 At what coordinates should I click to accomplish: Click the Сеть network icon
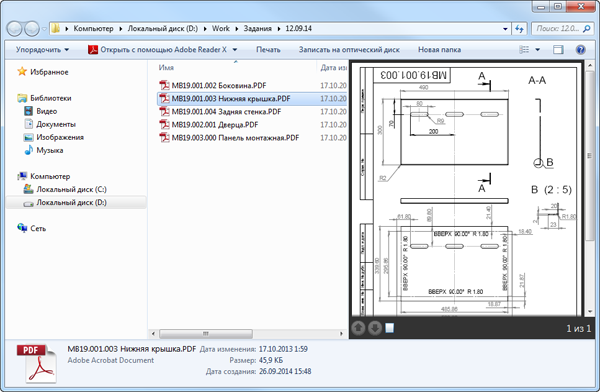(x=22, y=228)
